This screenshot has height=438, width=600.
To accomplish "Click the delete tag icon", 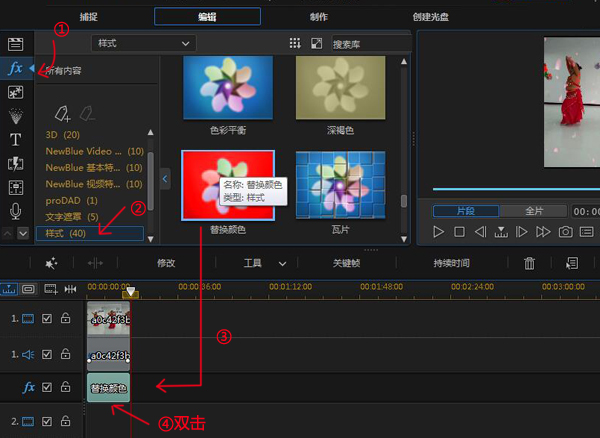I will pos(87,114).
